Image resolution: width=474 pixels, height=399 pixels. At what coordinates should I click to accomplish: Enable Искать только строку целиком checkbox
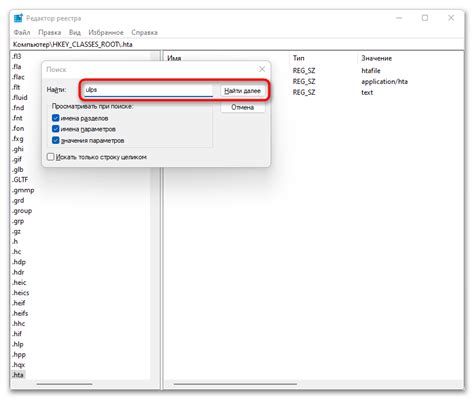[x=51, y=157]
